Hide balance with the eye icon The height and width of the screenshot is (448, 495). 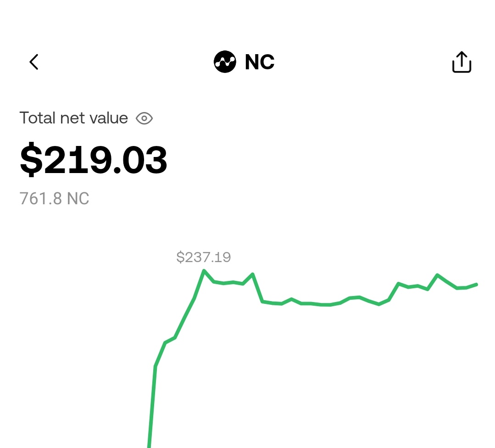coord(144,118)
